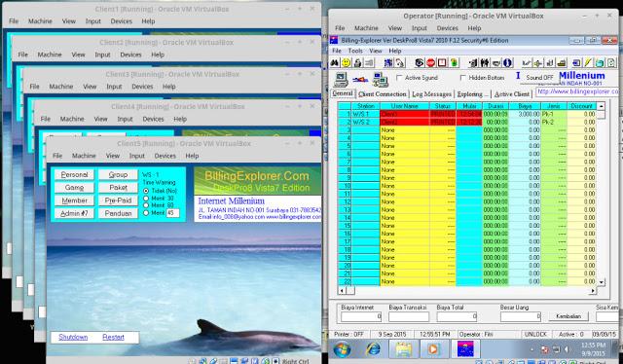Click the yellow smiley face toolbar icon
The height and width of the screenshot is (364, 623).
347,63
